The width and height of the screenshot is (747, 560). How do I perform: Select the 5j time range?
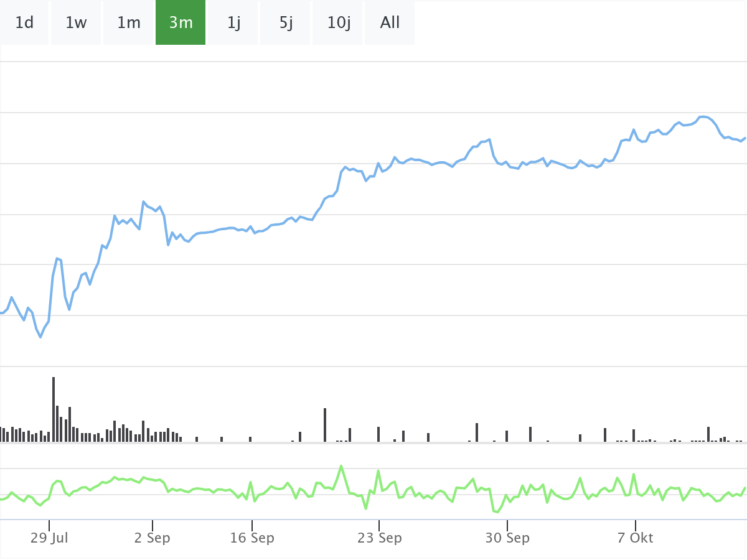[286, 23]
